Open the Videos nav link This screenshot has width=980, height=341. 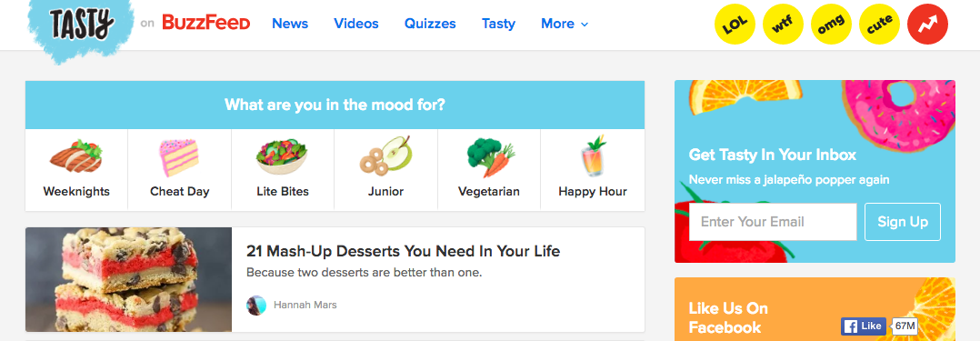356,24
